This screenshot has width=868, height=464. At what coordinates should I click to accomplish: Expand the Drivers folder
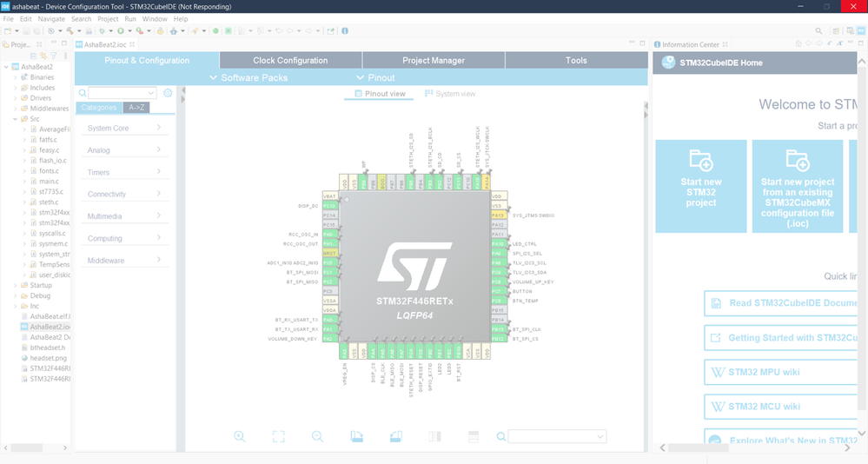click(16, 98)
